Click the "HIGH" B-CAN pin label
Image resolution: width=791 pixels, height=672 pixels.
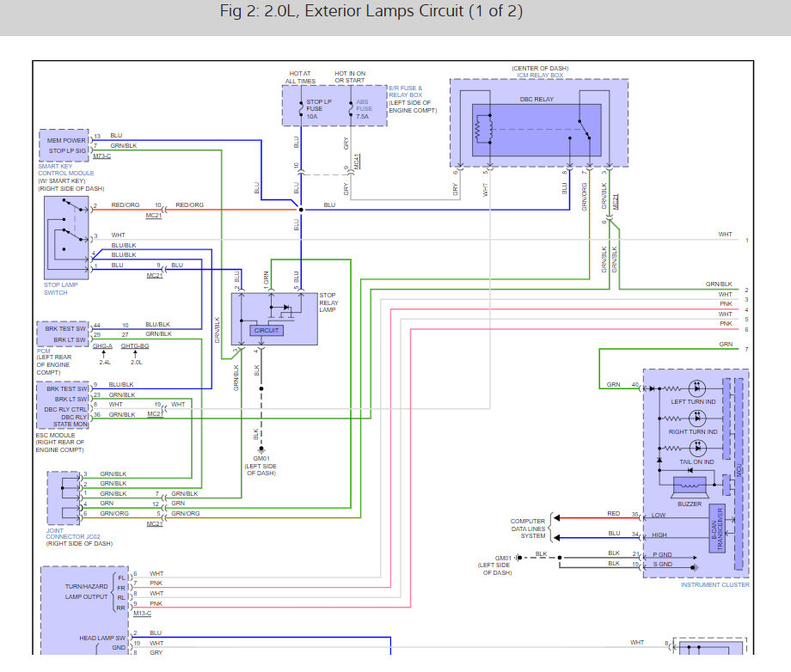click(659, 535)
